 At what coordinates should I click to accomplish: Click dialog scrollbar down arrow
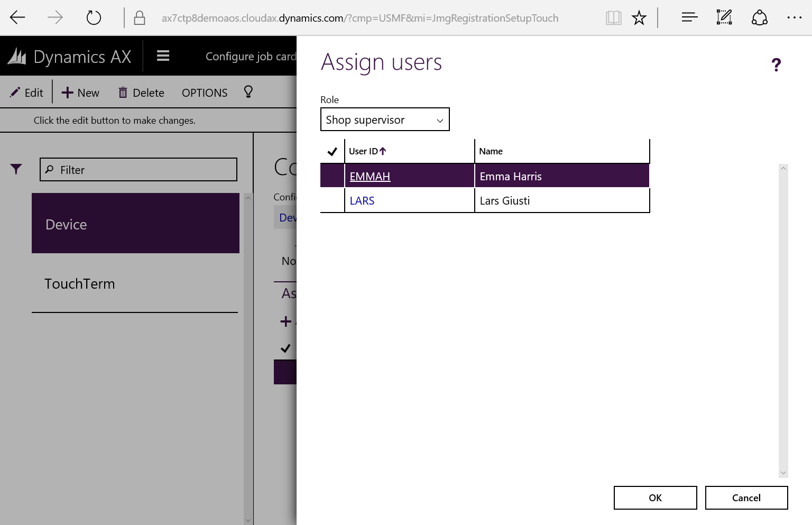coord(783,473)
